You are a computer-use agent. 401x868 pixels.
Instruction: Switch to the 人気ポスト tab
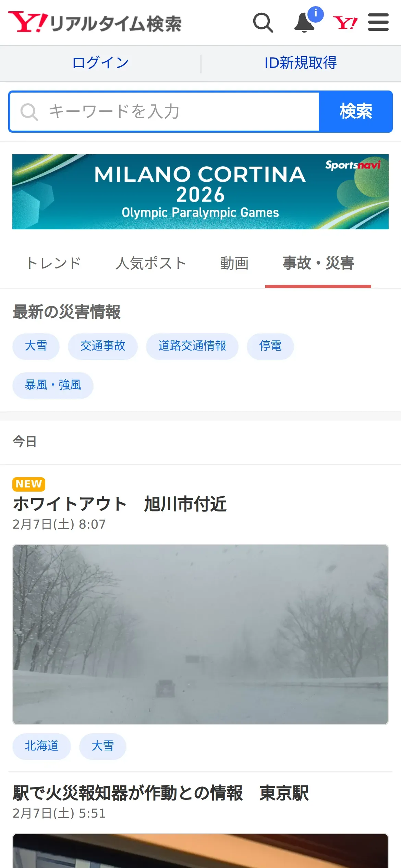tap(151, 263)
